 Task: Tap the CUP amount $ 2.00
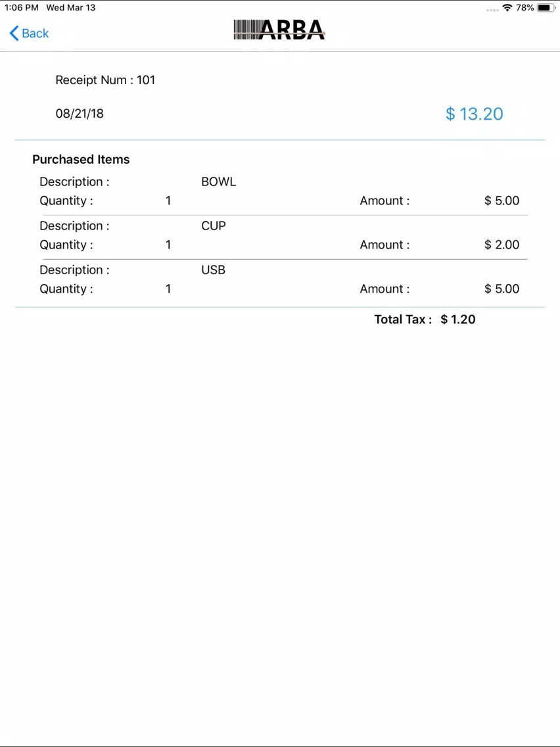point(502,245)
